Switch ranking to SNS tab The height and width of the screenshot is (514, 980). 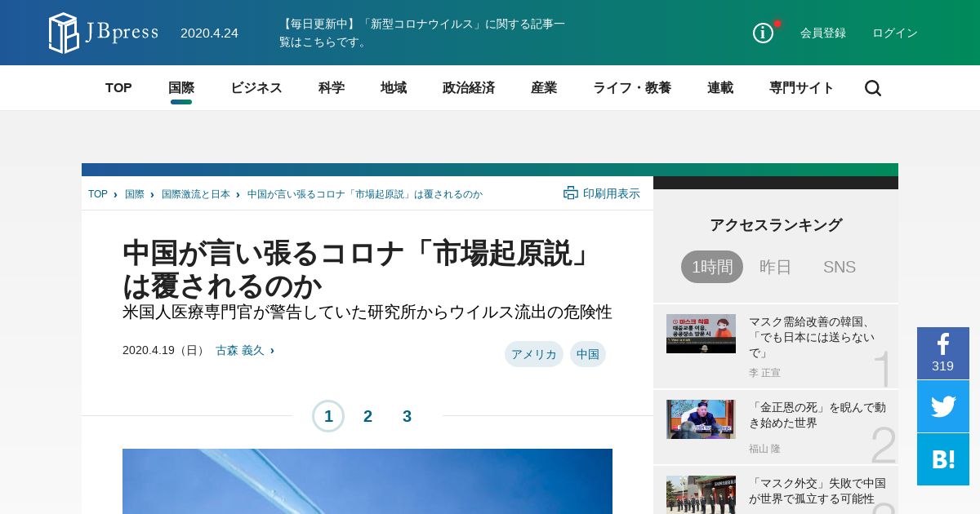click(x=840, y=267)
